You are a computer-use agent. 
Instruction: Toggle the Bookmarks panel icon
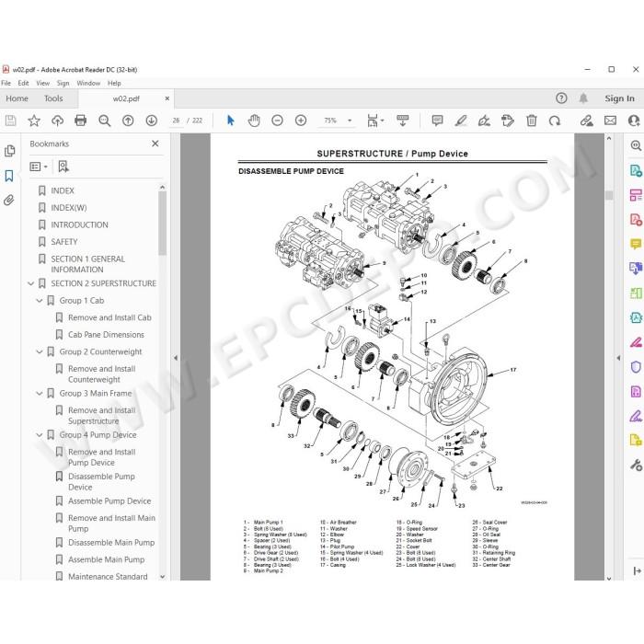(x=9, y=176)
